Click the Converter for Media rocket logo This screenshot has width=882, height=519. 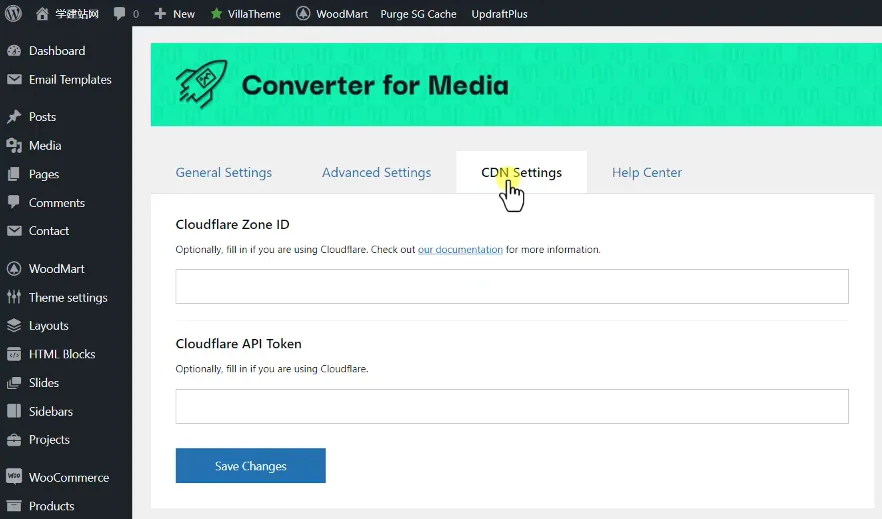[202, 83]
